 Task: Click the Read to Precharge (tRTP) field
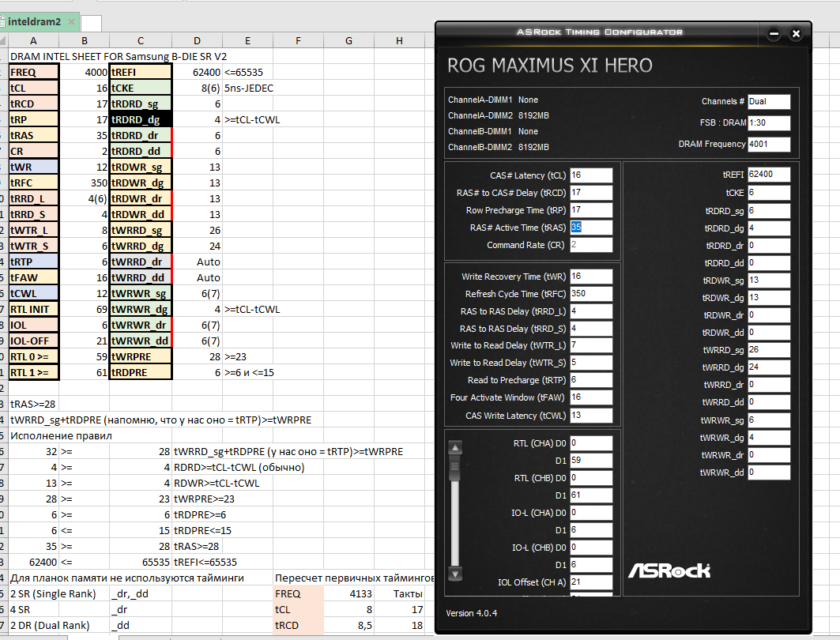591,380
